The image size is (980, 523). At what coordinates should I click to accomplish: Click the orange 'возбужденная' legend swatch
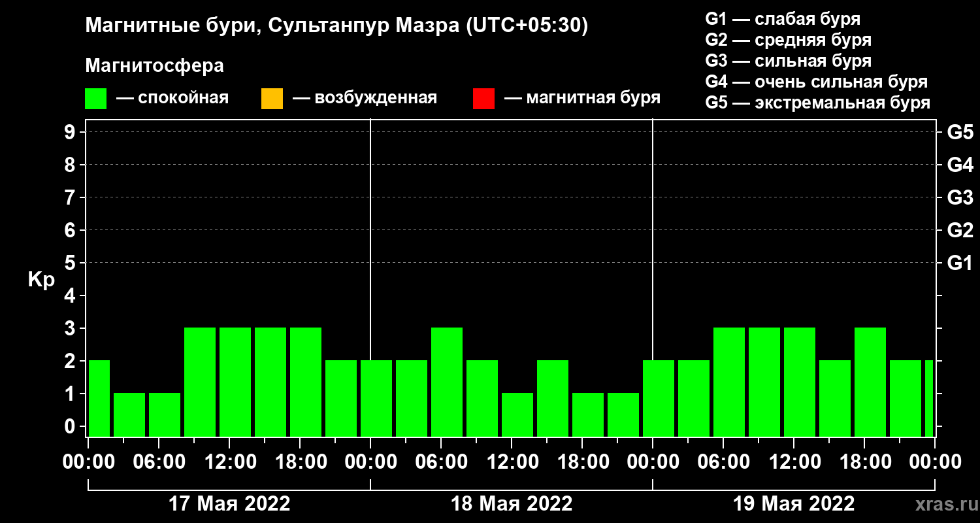[272, 99]
